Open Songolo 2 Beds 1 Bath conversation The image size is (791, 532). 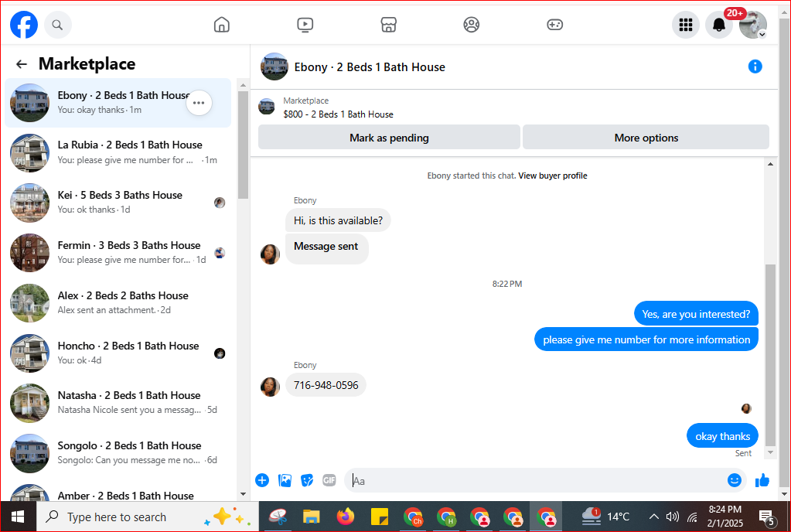(118, 453)
